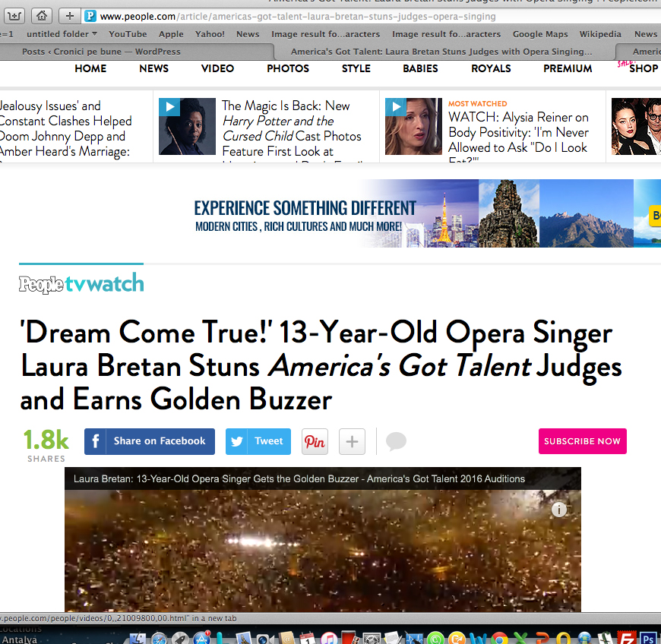Click the toolbar button left of the Home icon
Image resolution: width=661 pixels, height=644 pixels.
[x=14, y=17]
